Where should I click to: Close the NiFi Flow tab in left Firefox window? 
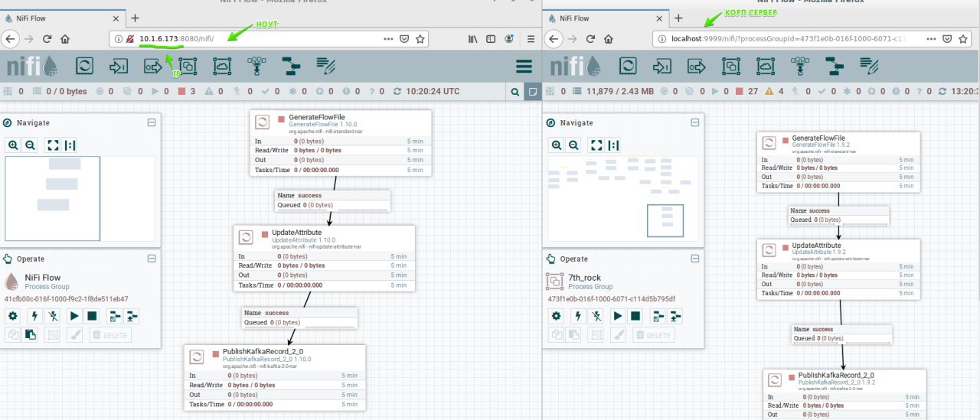[x=114, y=18]
